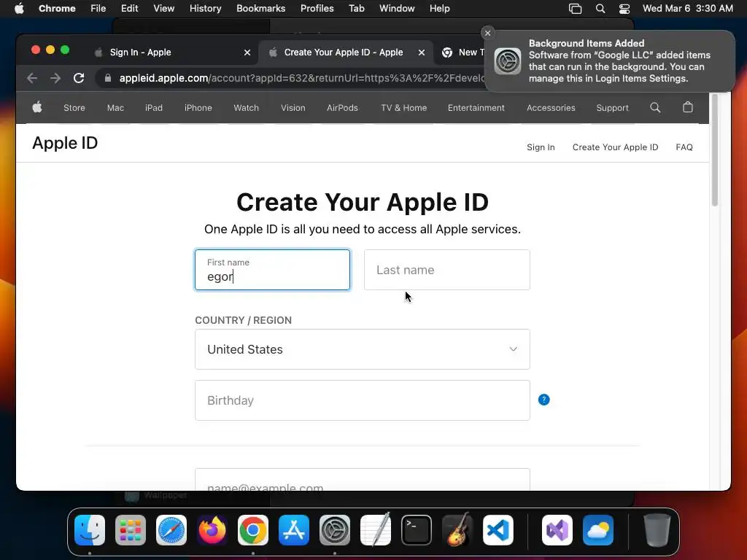The image size is (747, 560).
Task: Go to Mac in Apple navigation
Action: tap(115, 108)
